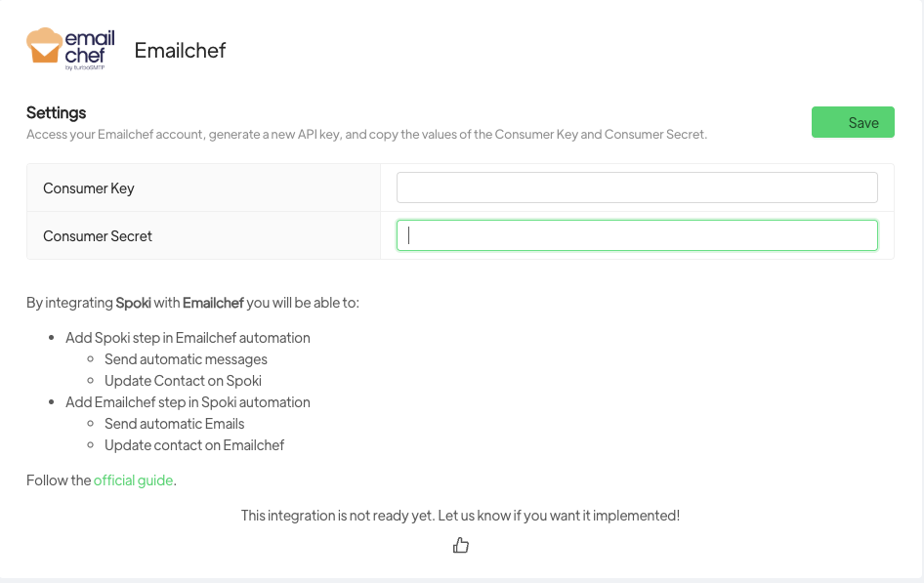Click the 'Update contact on Emailchef' sub-item

194,445
